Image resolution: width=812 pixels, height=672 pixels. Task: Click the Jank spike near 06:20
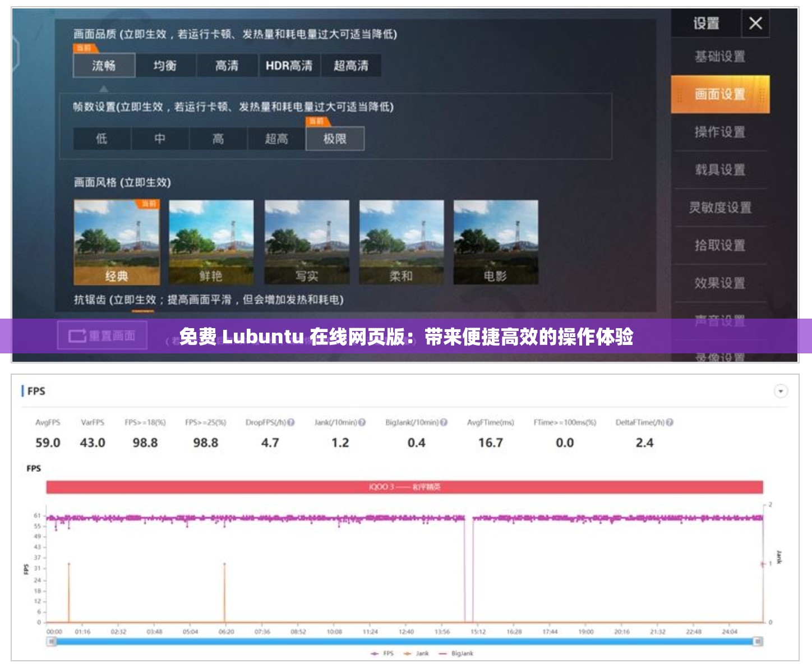point(224,592)
